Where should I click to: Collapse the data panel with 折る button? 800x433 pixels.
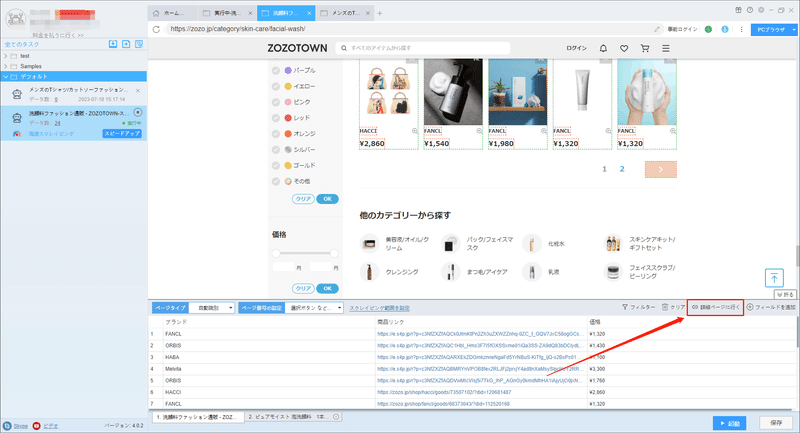point(785,294)
